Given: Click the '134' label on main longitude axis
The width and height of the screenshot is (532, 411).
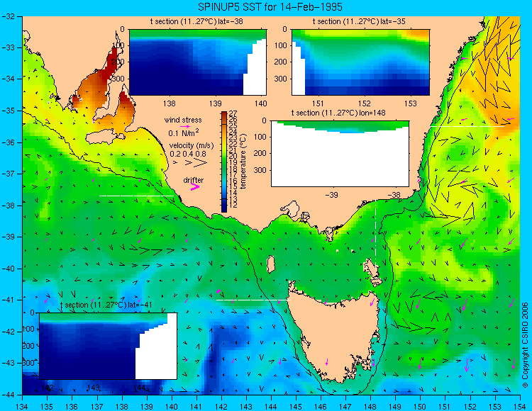Looking at the screenshot, I should [23, 407].
